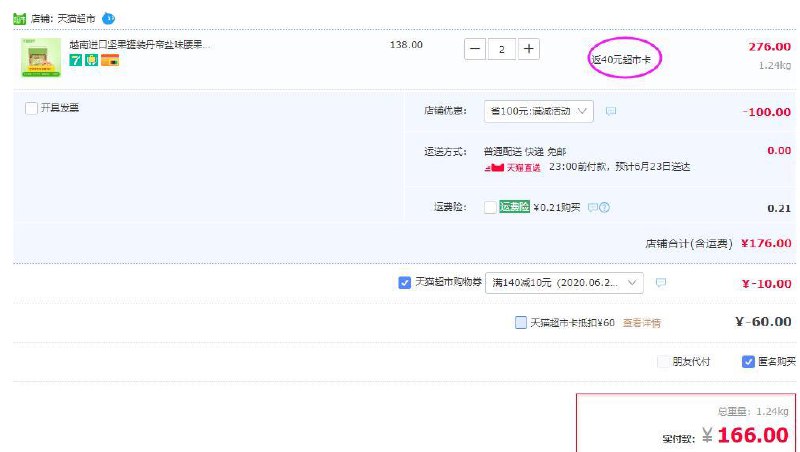Click the item subtotal 276.00
The width and height of the screenshot is (800, 452).
point(769,47)
